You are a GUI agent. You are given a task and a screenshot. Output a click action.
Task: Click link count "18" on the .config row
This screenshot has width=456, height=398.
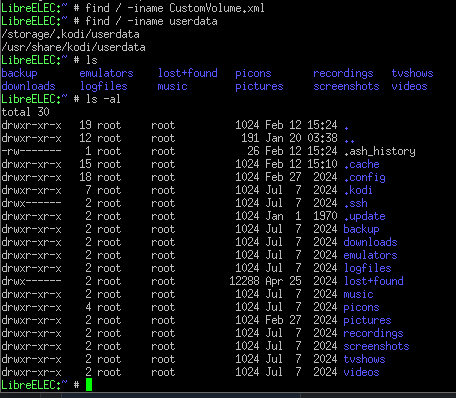[85, 177]
